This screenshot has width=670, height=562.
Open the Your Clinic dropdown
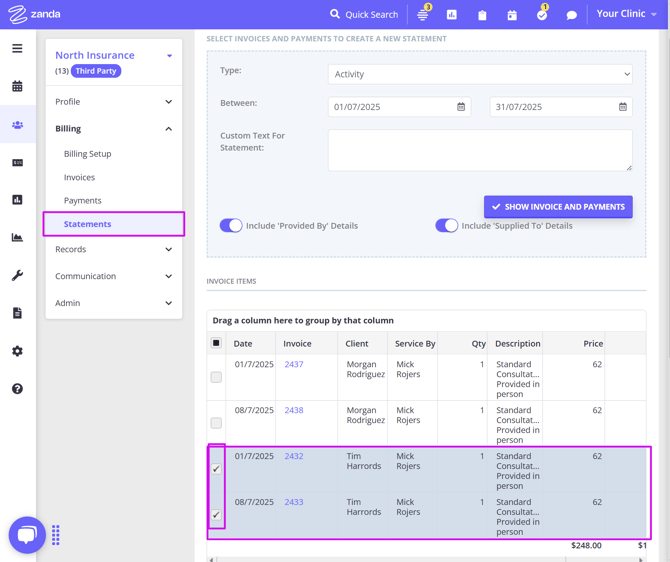(626, 14)
